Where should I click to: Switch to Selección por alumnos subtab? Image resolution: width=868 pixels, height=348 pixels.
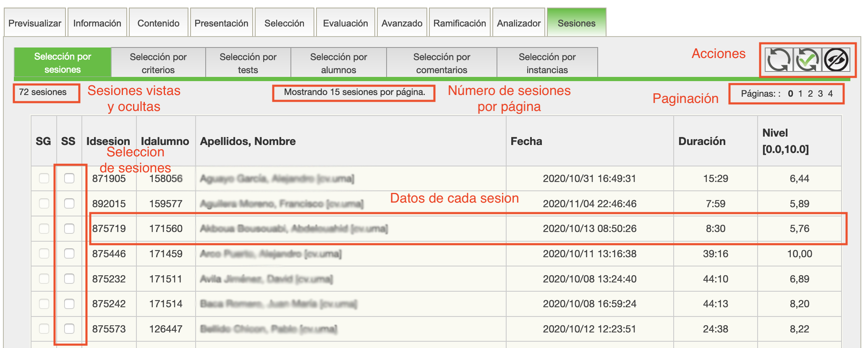[x=338, y=63]
